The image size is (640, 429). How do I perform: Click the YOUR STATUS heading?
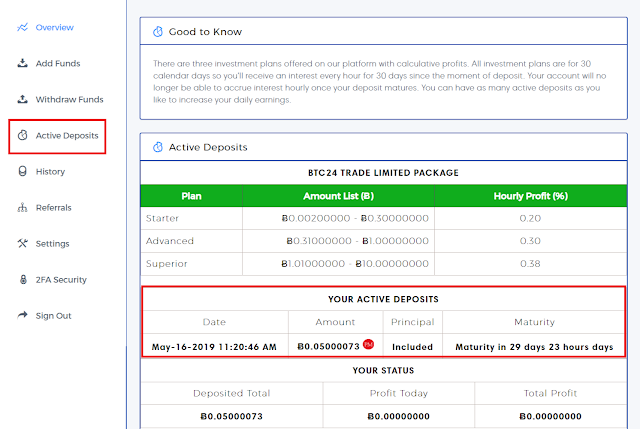[x=383, y=370]
